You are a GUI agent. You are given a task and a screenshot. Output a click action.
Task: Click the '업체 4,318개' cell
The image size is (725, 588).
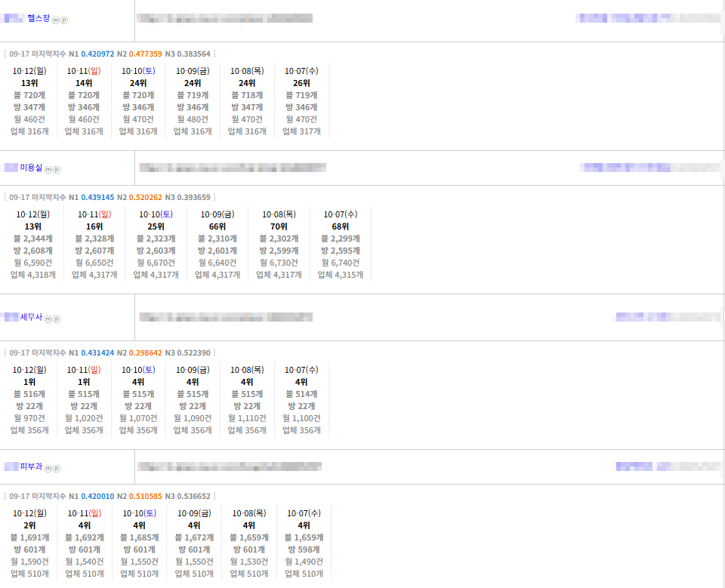coord(32,275)
